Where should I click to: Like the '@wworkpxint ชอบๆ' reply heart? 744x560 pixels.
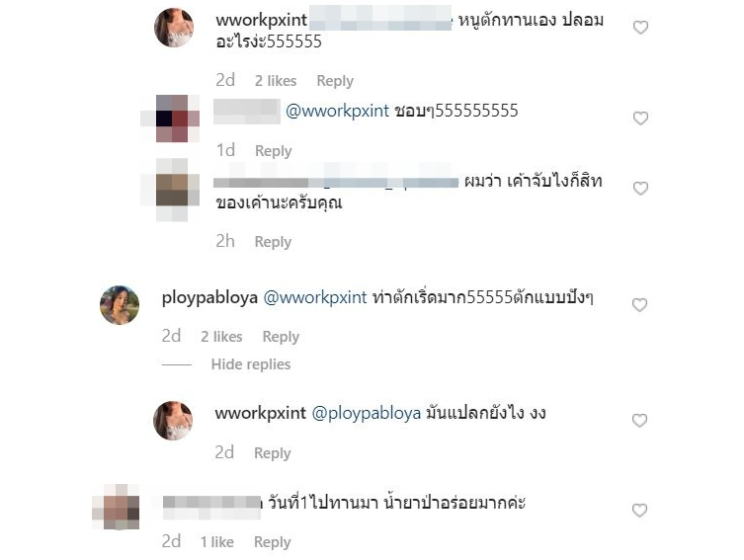pyautogui.click(x=640, y=119)
